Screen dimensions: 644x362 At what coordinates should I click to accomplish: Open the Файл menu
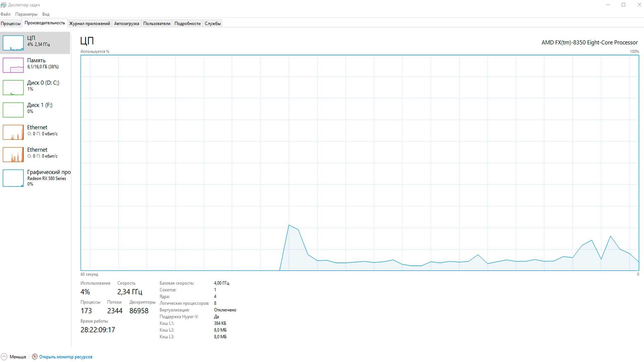(x=5, y=14)
